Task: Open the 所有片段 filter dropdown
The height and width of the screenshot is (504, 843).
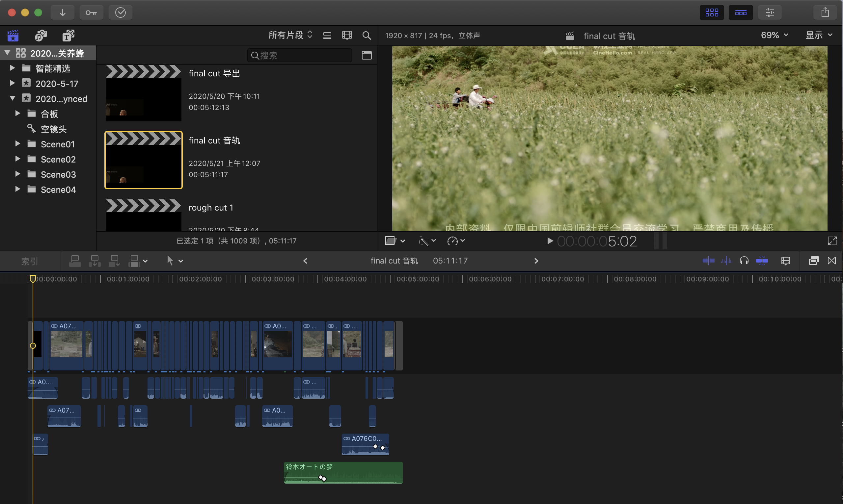Action: coord(290,35)
